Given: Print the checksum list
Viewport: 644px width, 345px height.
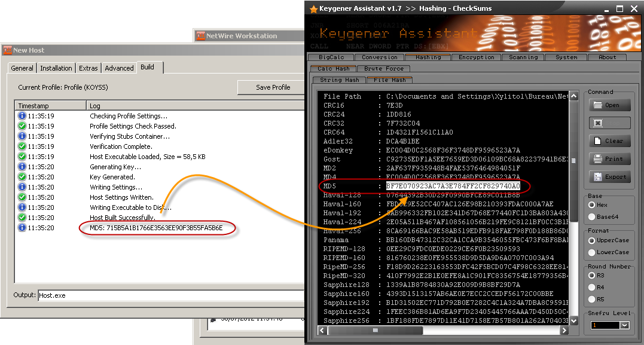Looking at the screenshot, I should [x=610, y=159].
